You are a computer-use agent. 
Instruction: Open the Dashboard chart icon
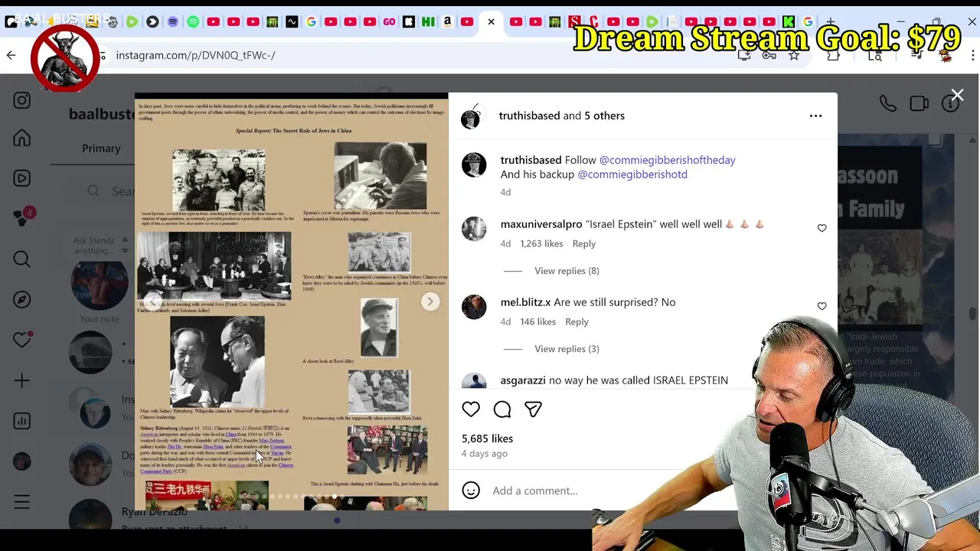(21, 421)
